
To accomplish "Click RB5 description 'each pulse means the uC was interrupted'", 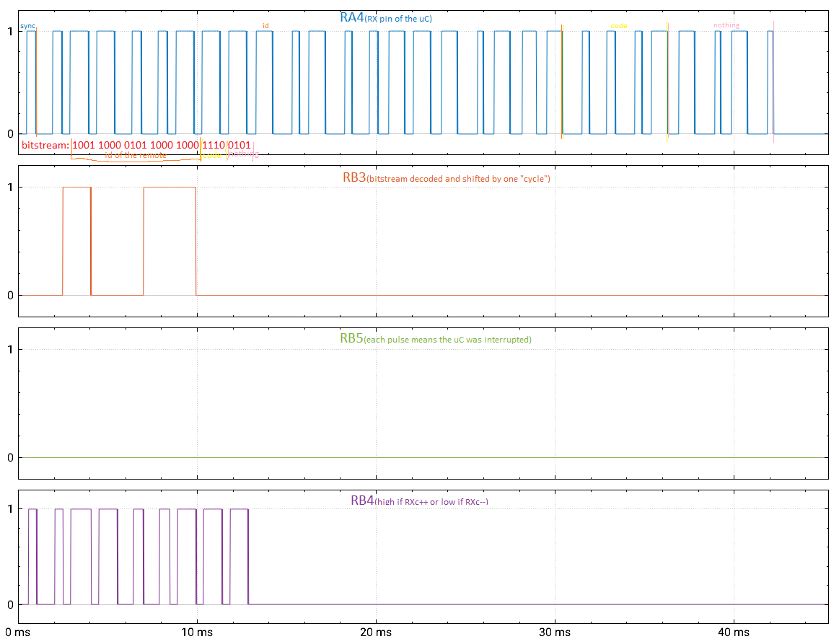I will 447,340.
